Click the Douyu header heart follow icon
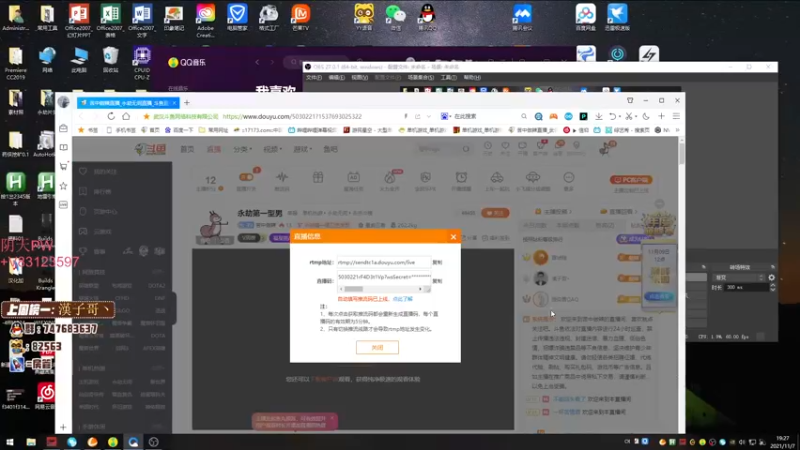Screen dimensions: 800x450 pos(505,146)
